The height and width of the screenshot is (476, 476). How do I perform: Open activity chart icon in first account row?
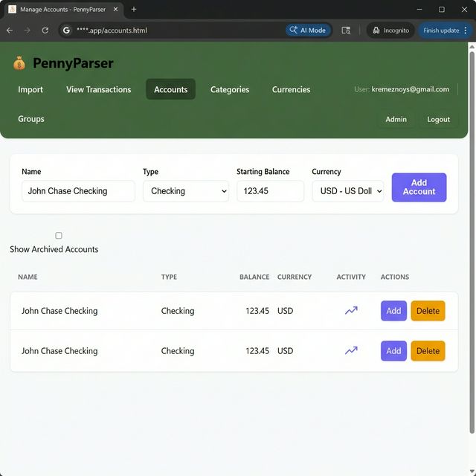tap(351, 311)
